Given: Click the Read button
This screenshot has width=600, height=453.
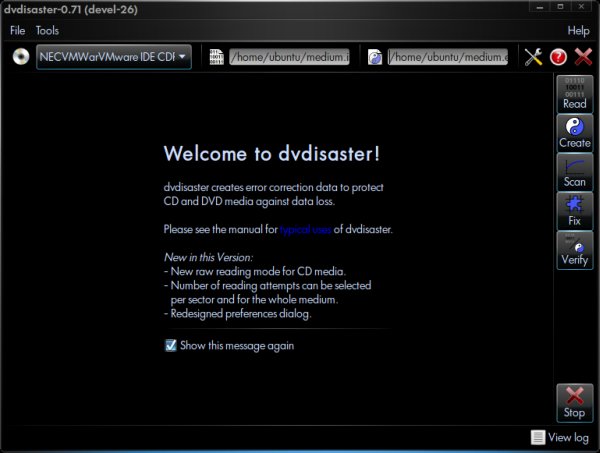Looking at the screenshot, I should click(x=575, y=94).
